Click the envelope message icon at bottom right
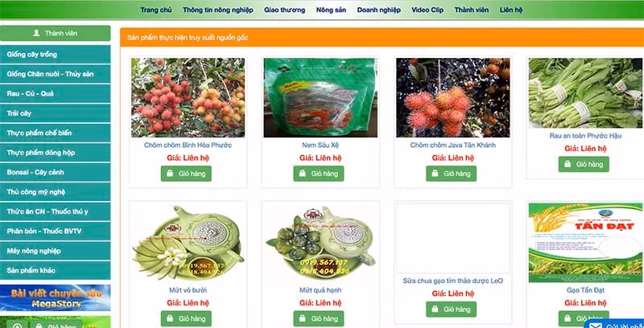The height and width of the screenshot is (328, 644). pyautogui.click(x=596, y=326)
